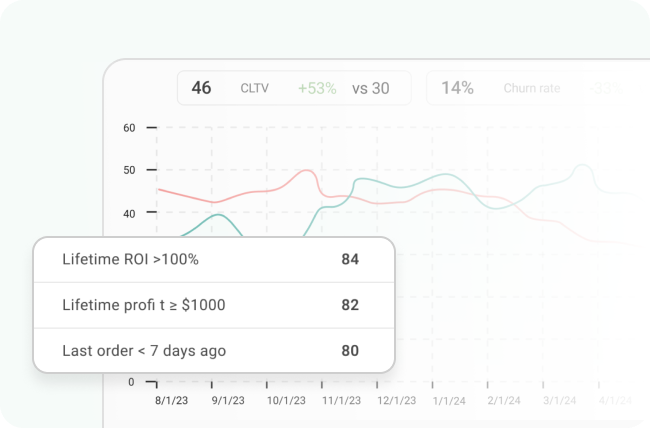Click the red line peak near 10/1/23
650x428 pixels.
click(304, 171)
